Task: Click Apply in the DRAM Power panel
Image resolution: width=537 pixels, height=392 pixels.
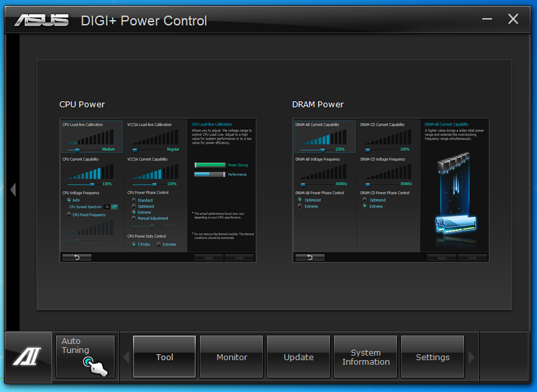Action: pyautogui.click(x=441, y=257)
